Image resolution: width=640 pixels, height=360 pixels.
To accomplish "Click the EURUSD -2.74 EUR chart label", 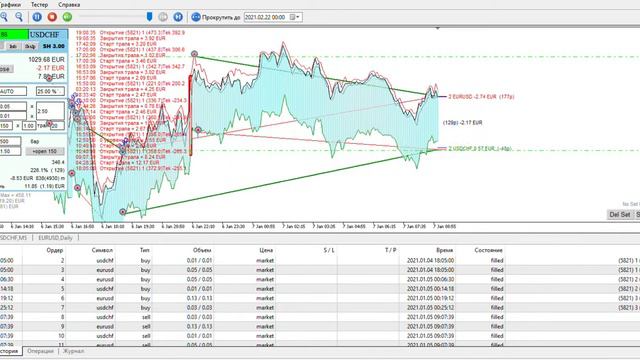I will 481,97.
